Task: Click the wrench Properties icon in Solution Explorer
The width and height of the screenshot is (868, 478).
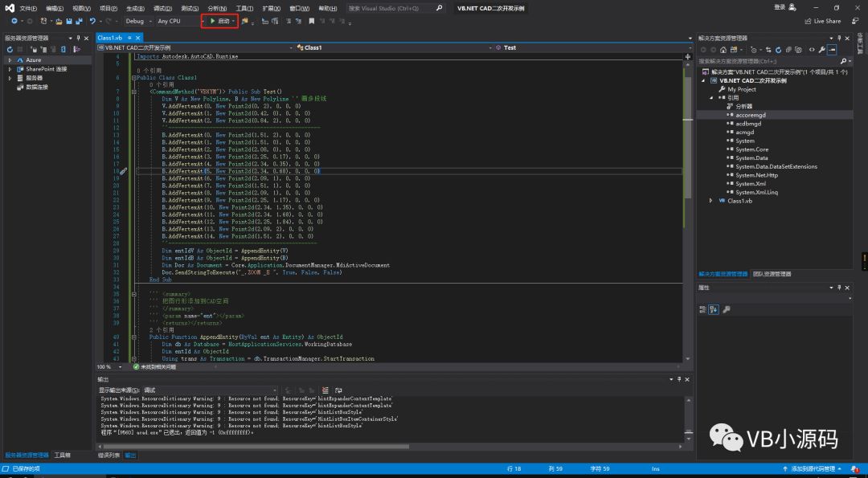Action: coord(822,50)
